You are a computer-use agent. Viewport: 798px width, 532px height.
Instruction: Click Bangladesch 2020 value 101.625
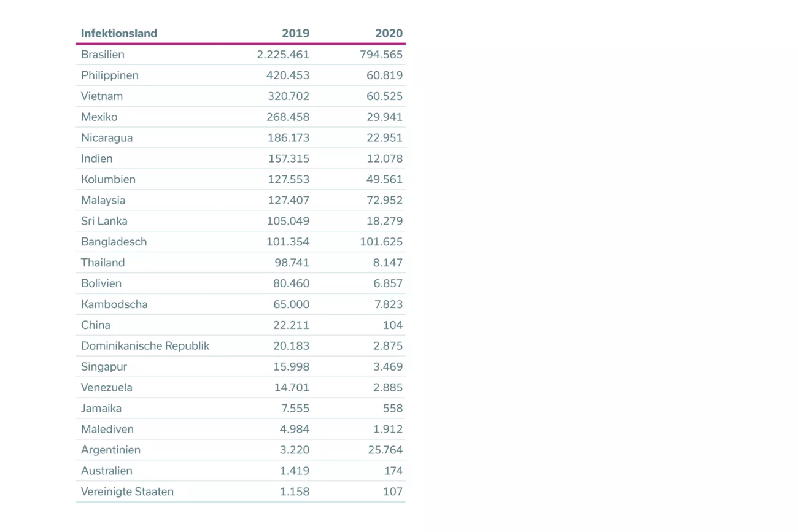pos(382,242)
